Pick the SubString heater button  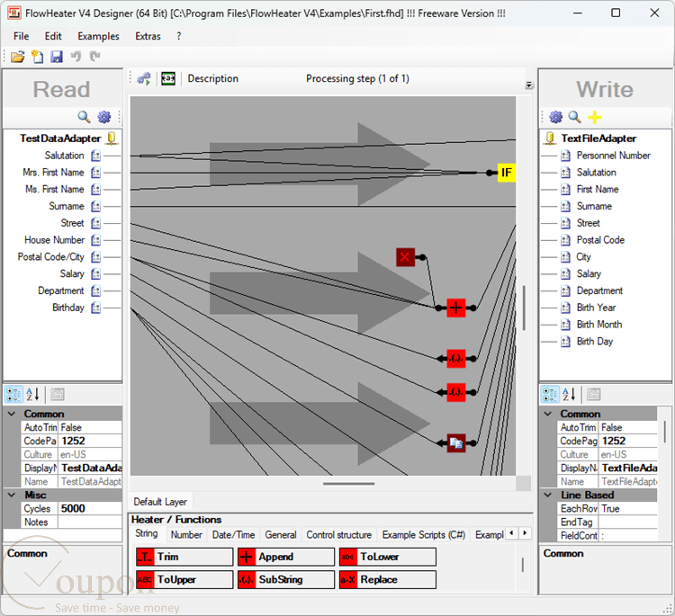coord(286,580)
